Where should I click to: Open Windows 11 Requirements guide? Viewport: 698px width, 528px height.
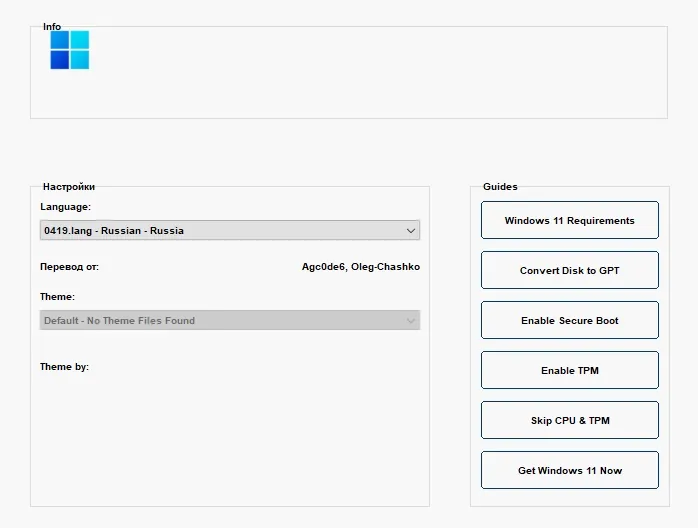(x=570, y=220)
